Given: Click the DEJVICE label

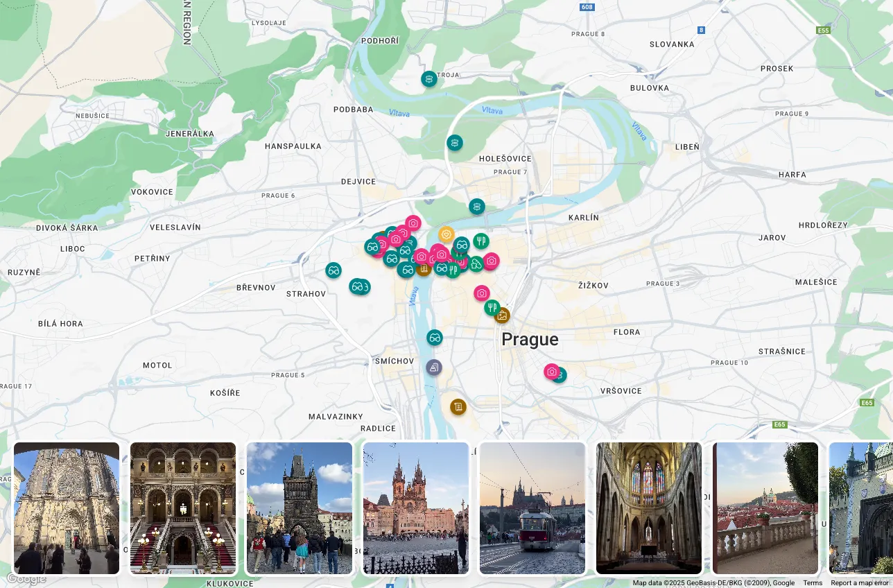Looking at the screenshot, I should [x=358, y=182].
